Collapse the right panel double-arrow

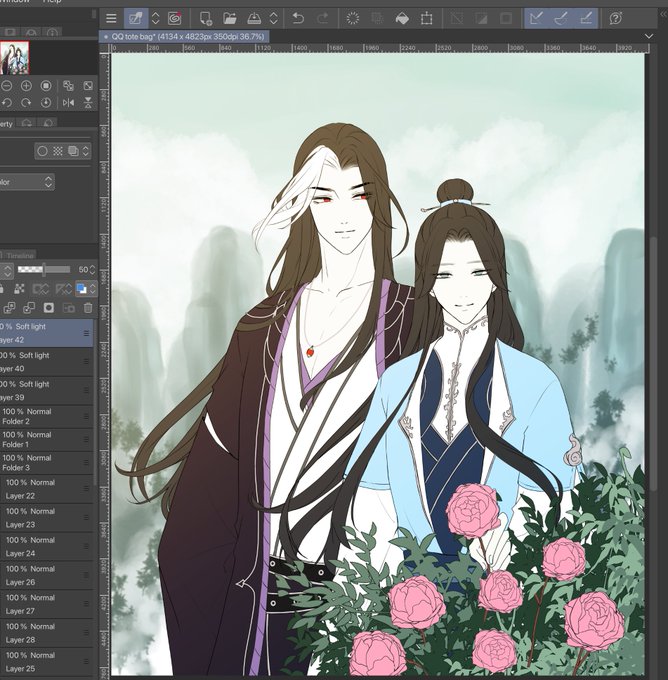[x=663, y=14]
